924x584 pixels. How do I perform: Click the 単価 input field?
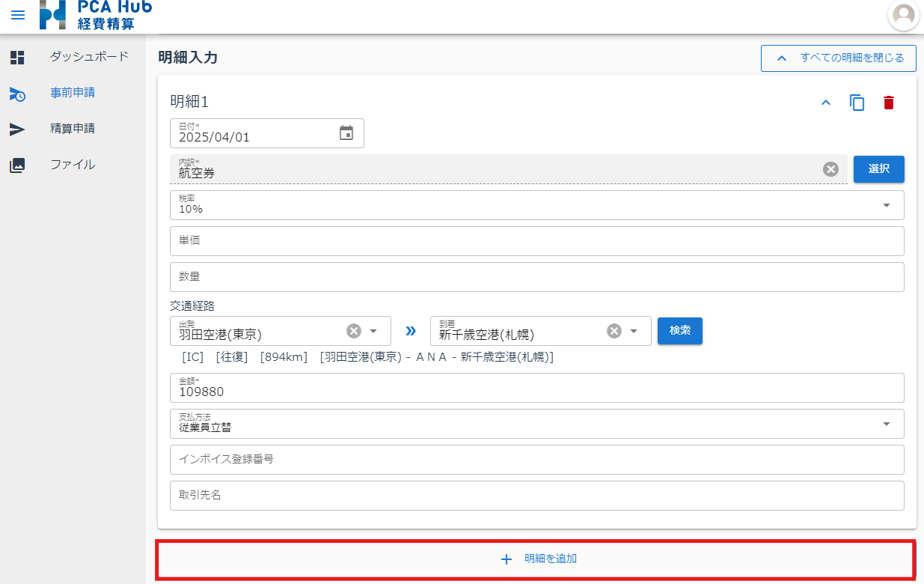tap(536, 241)
